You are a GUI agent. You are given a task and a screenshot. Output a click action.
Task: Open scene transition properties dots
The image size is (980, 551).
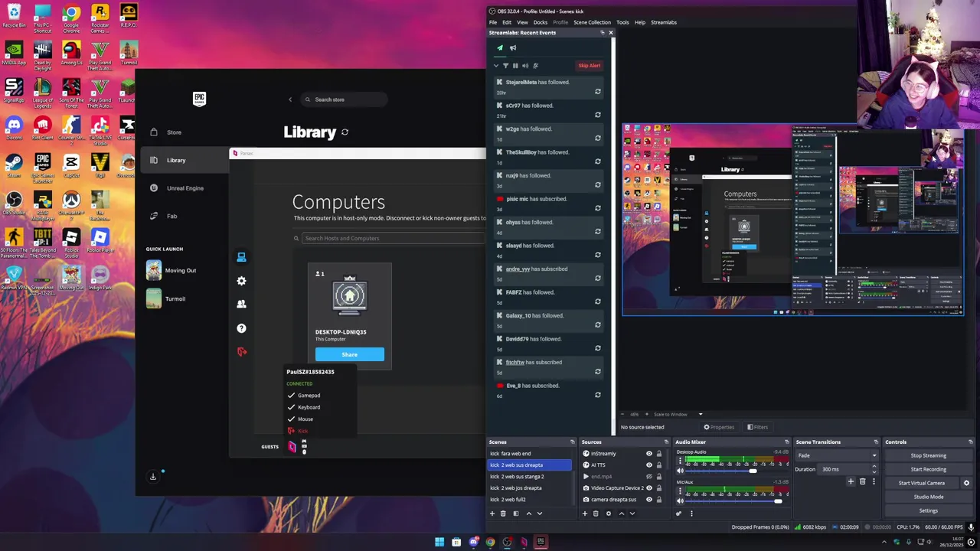click(x=874, y=481)
